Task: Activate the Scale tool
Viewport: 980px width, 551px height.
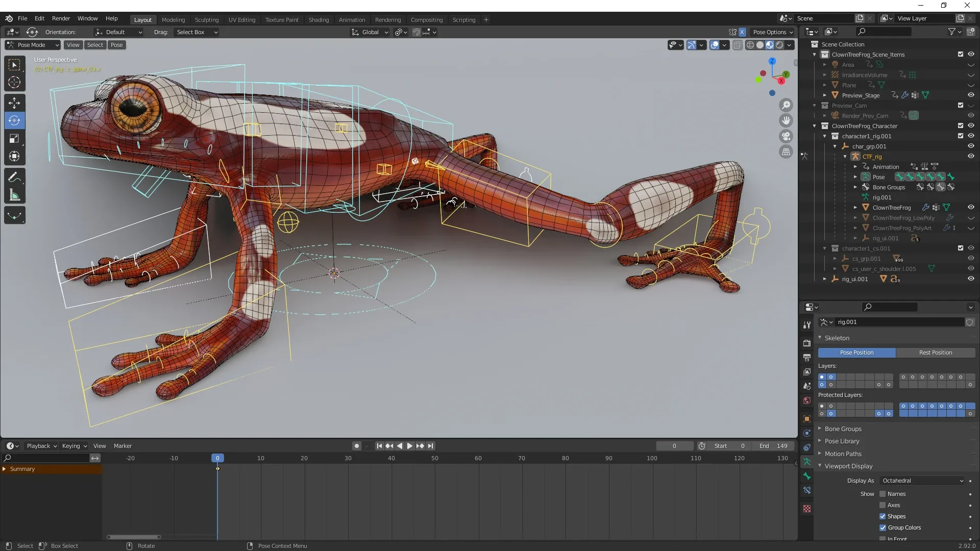Action: 14,139
